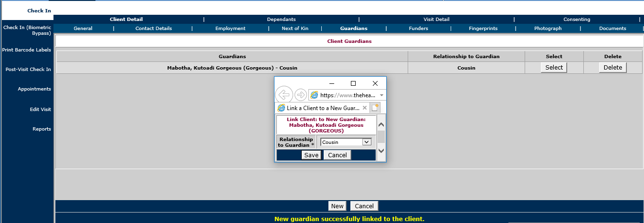The height and width of the screenshot is (223, 644).
Task: Open Post-Visit Check In in sidebar
Action: [28, 70]
